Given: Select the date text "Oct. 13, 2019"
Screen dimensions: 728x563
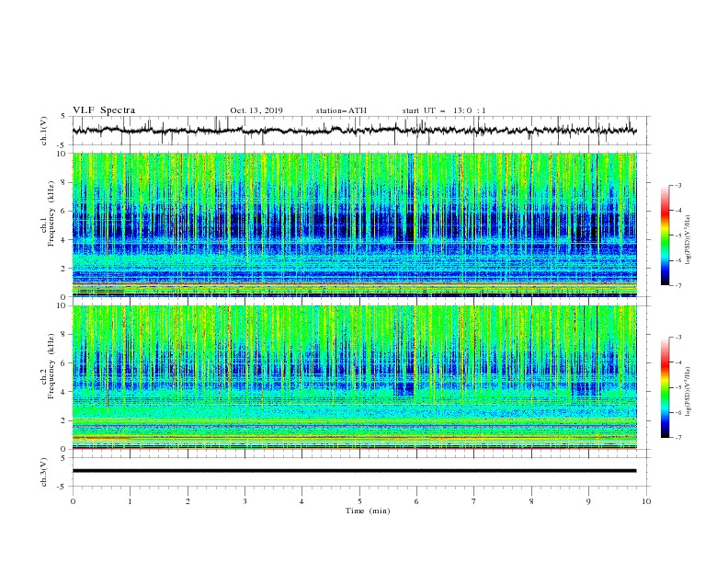Looking at the screenshot, I should coord(256,110).
